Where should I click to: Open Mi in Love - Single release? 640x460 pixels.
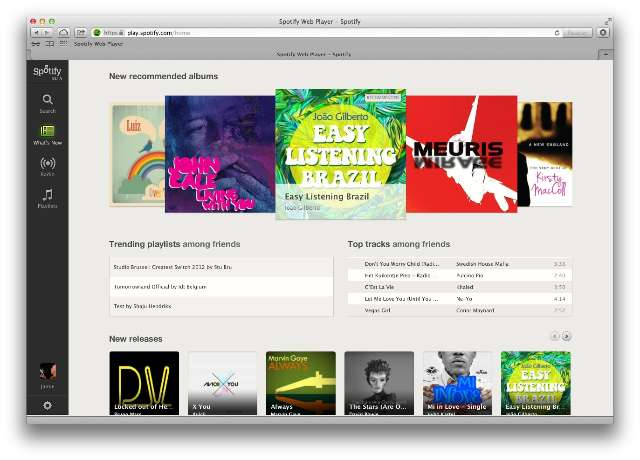point(457,383)
